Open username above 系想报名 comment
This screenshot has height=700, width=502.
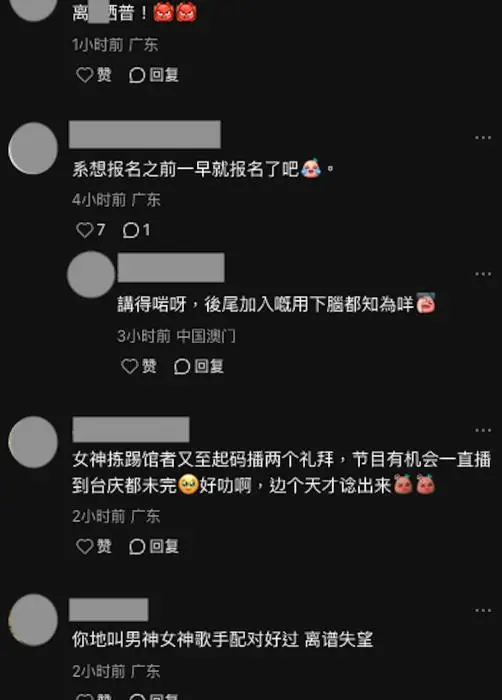point(145,134)
